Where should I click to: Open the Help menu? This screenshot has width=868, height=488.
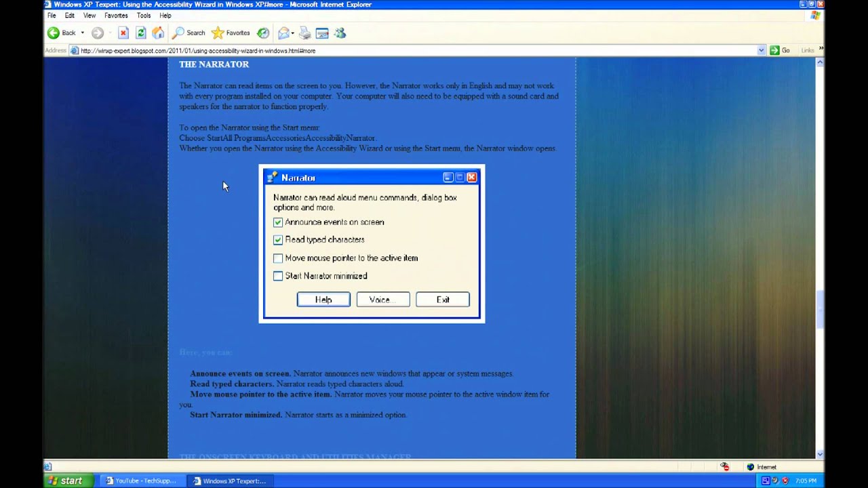[x=165, y=15]
